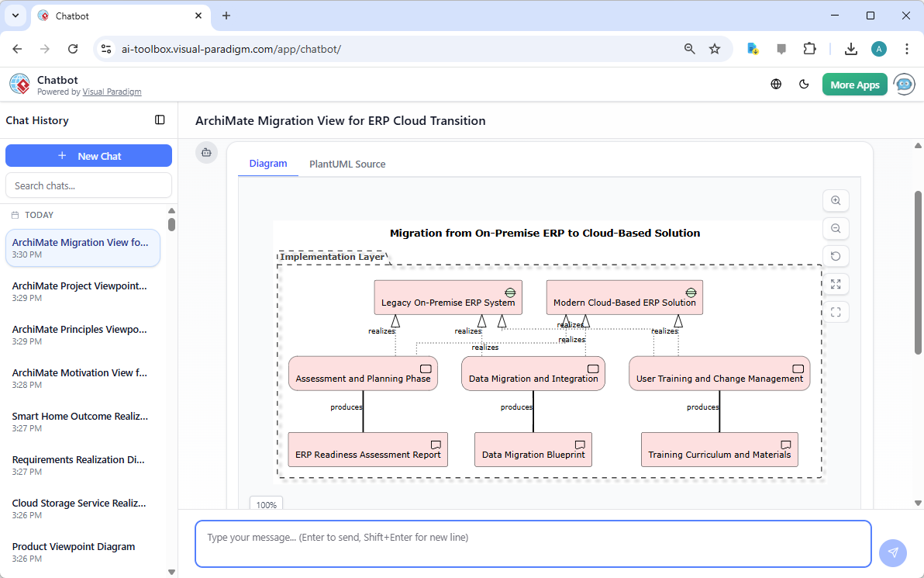The width and height of the screenshot is (924, 578).
Task: Open the language selection globe
Action: click(776, 84)
